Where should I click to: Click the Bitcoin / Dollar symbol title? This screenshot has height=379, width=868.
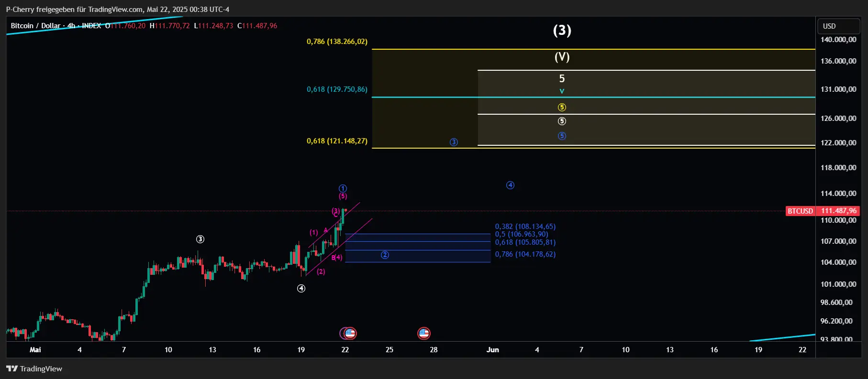pos(35,26)
